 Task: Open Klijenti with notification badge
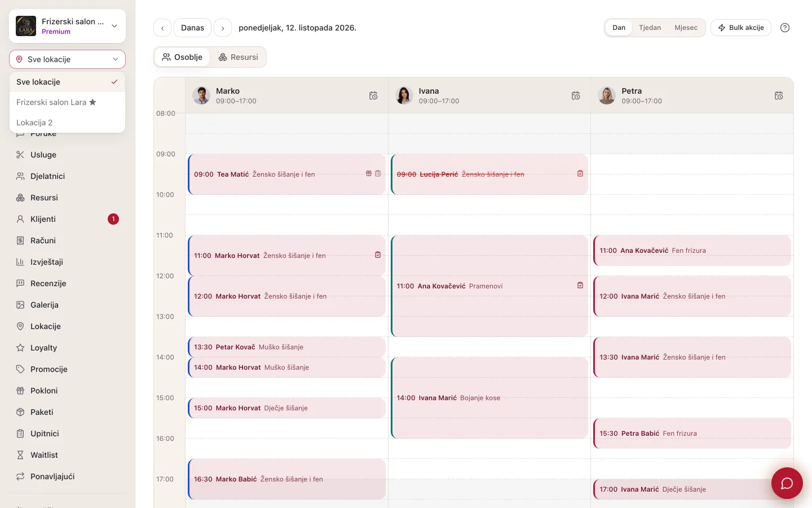tap(68, 219)
